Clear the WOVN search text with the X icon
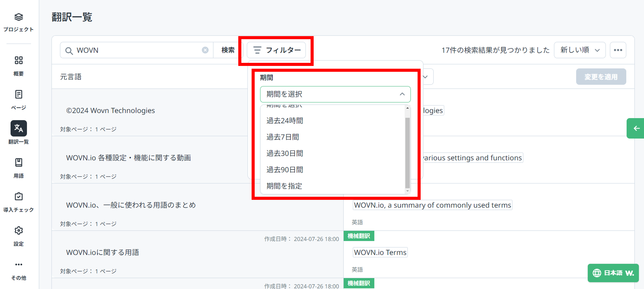The image size is (644, 289). point(205,50)
